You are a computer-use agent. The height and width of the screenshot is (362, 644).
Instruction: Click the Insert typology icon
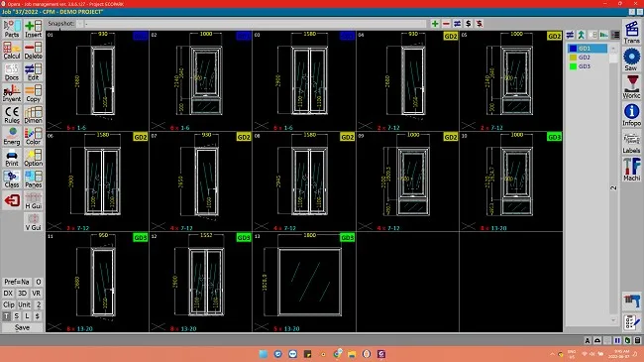(34, 29)
